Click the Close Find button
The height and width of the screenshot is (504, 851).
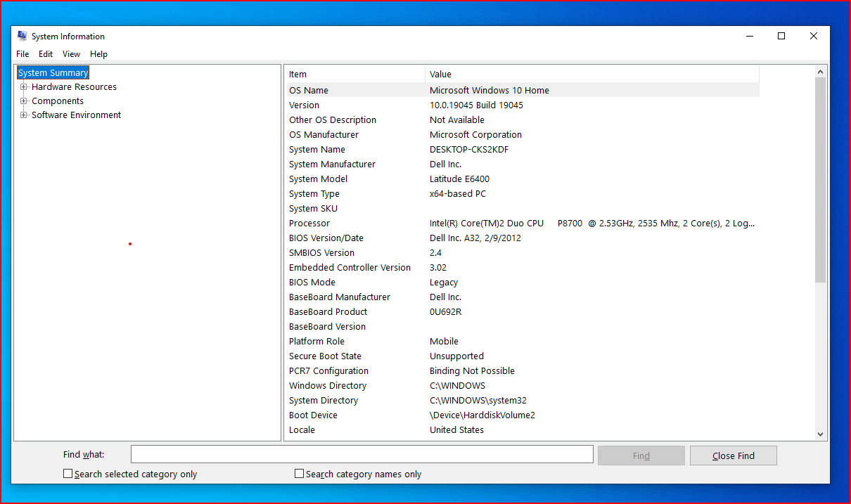pos(733,455)
